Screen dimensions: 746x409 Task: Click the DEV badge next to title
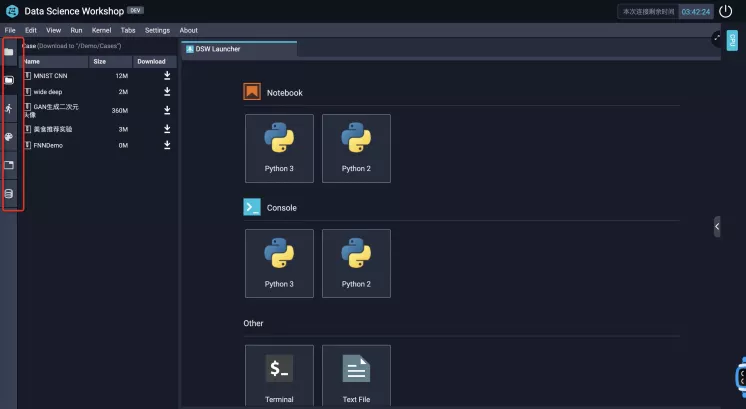[136, 10]
